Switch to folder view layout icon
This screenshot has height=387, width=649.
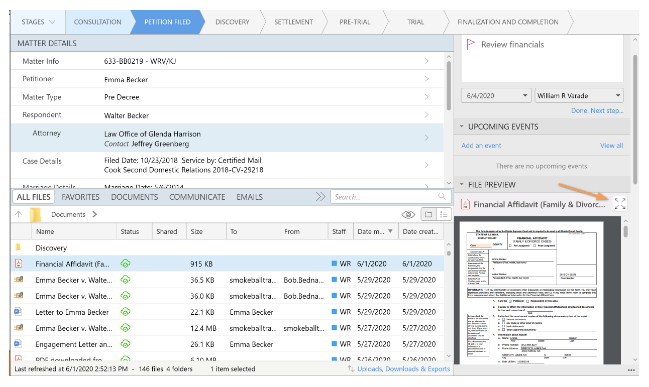(428, 214)
